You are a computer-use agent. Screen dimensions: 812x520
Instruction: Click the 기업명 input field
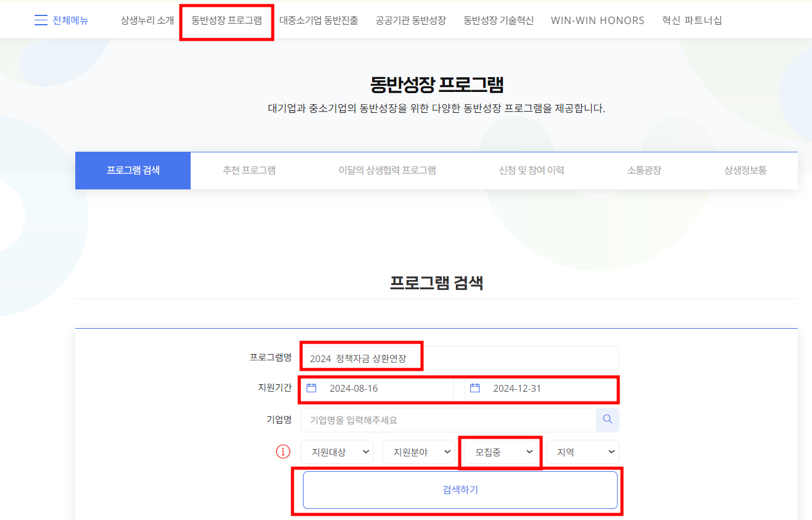click(x=448, y=419)
